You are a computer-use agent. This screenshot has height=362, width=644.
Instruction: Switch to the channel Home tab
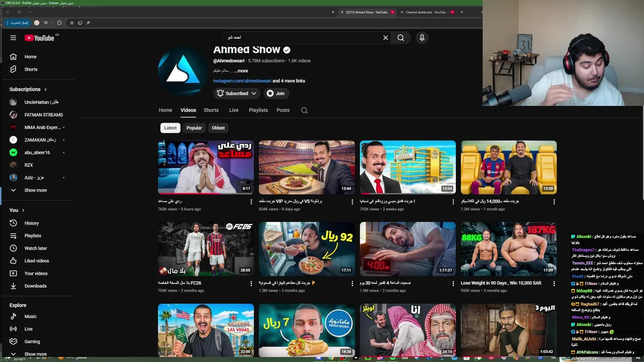pos(166,110)
